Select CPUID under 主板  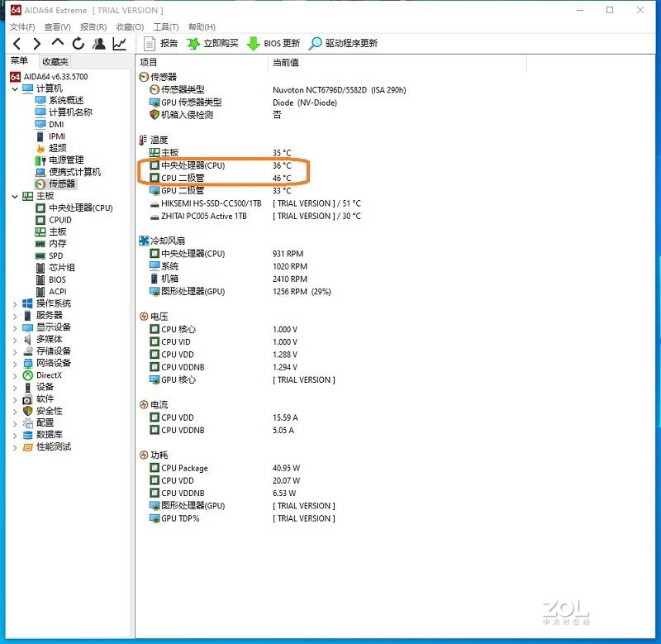click(60, 220)
